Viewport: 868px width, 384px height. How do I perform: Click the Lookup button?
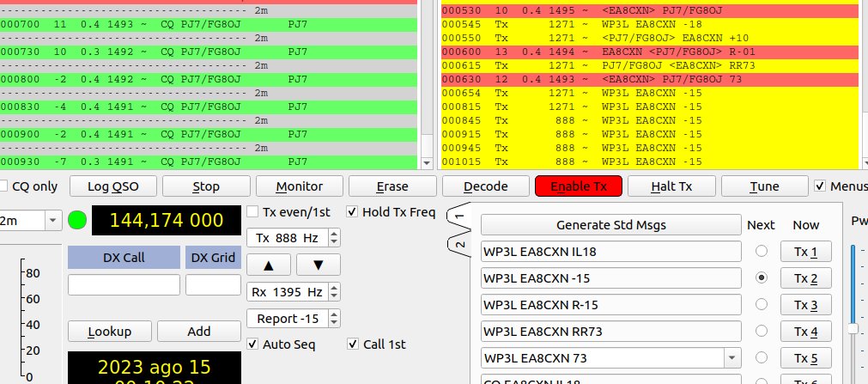[x=110, y=332]
